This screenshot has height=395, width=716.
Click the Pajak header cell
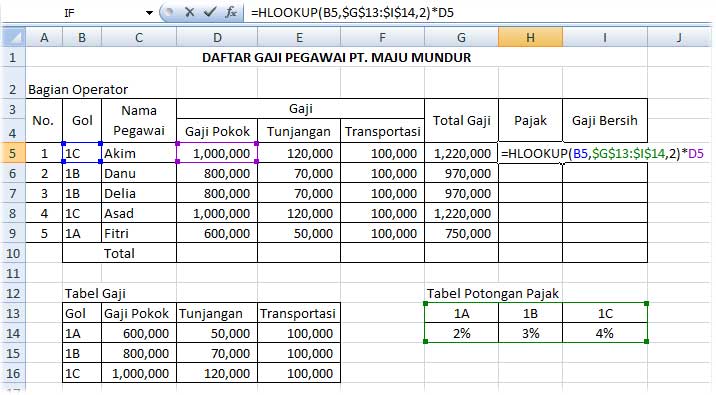click(x=531, y=121)
